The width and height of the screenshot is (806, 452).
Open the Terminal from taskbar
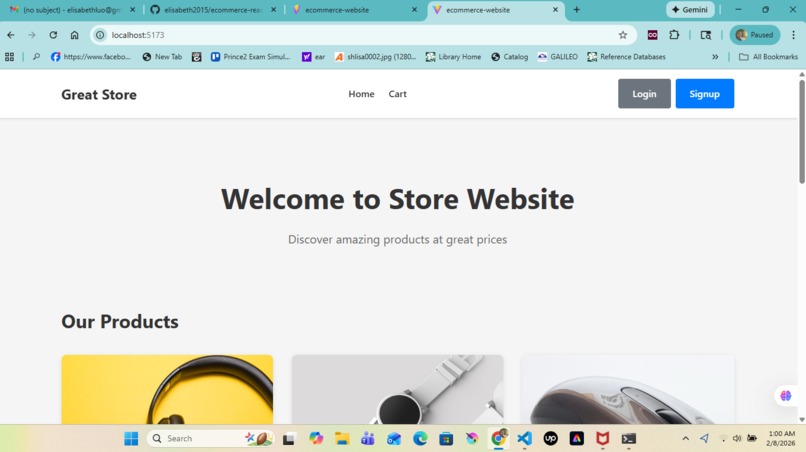[x=628, y=439]
